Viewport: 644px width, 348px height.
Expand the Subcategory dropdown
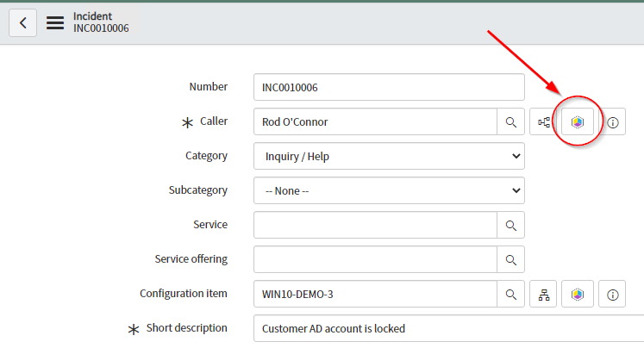click(x=389, y=190)
